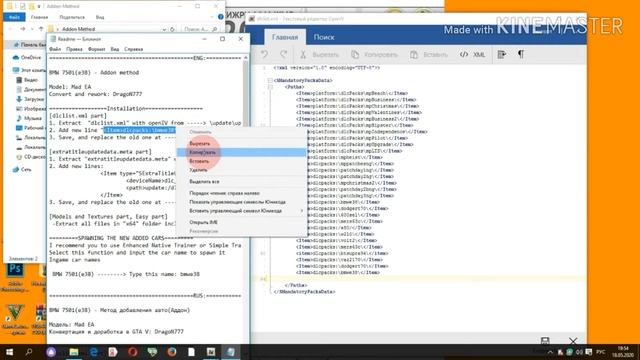The image size is (640, 360).
Task: Click Undo arrow in OpenIV editor toolbar
Action: (264, 54)
